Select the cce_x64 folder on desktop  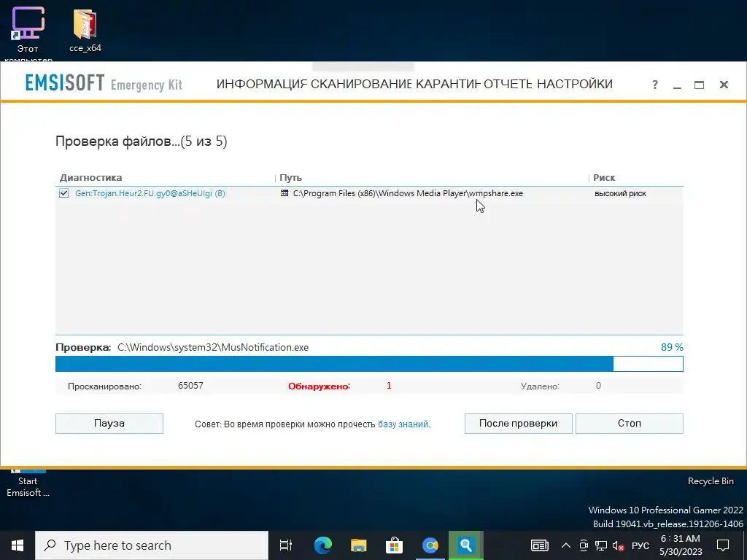(85, 31)
